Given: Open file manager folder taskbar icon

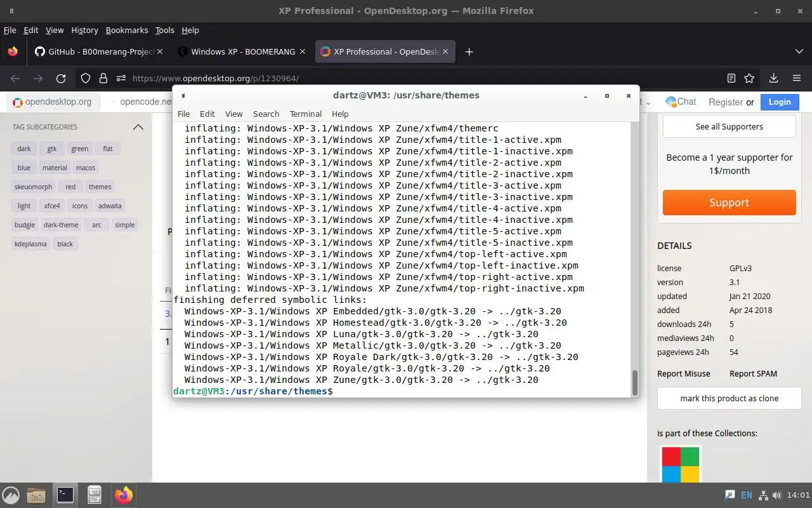Looking at the screenshot, I should [36, 495].
